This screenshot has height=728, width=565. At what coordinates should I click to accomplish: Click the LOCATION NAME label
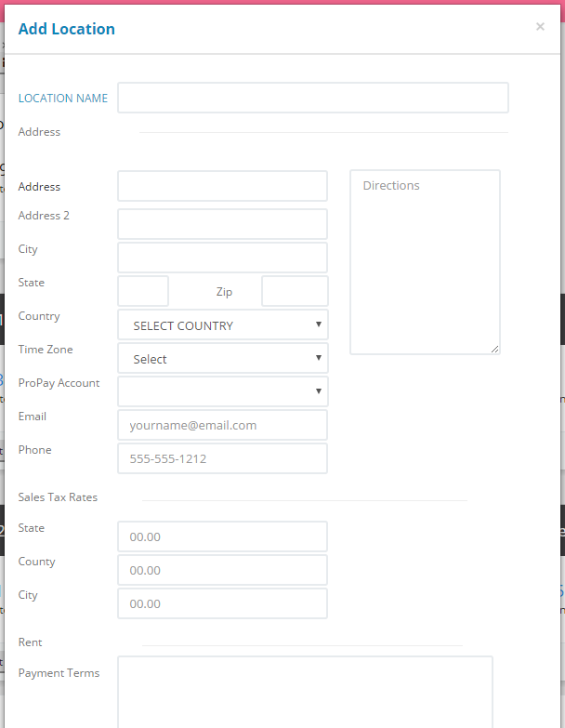(63, 99)
